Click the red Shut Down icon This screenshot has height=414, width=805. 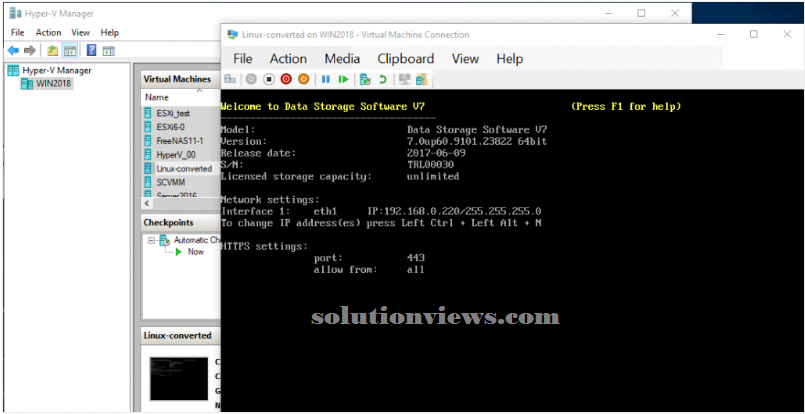pyautogui.click(x=286, y=79)
